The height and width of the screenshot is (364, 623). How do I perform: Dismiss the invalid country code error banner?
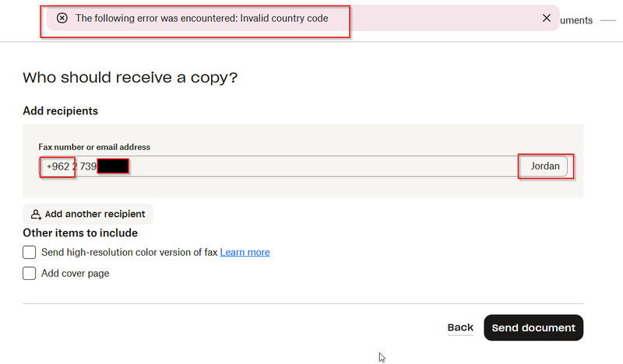(547, 18)
